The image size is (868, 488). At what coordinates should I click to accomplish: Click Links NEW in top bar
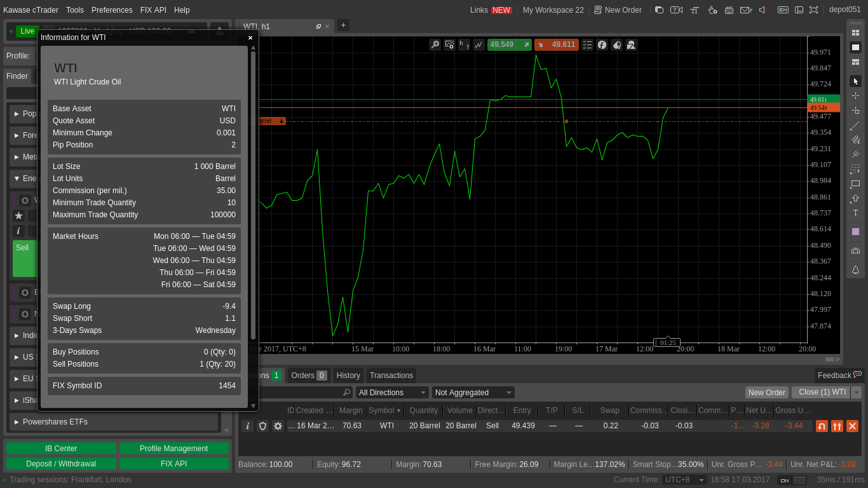(x=491, y=10)
